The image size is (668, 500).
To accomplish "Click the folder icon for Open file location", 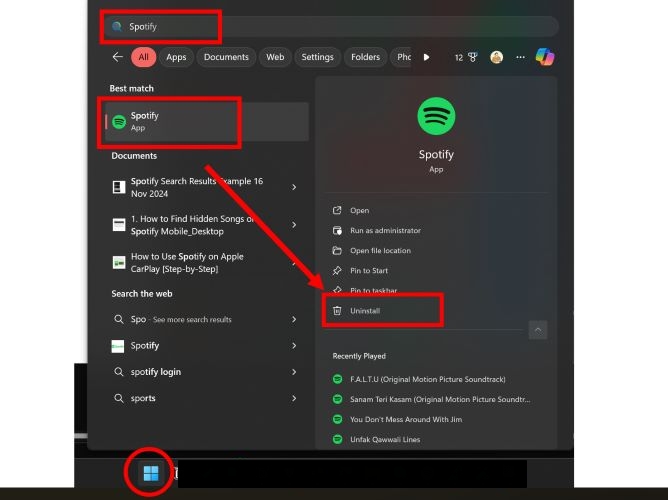I will (x=337, y=250).
